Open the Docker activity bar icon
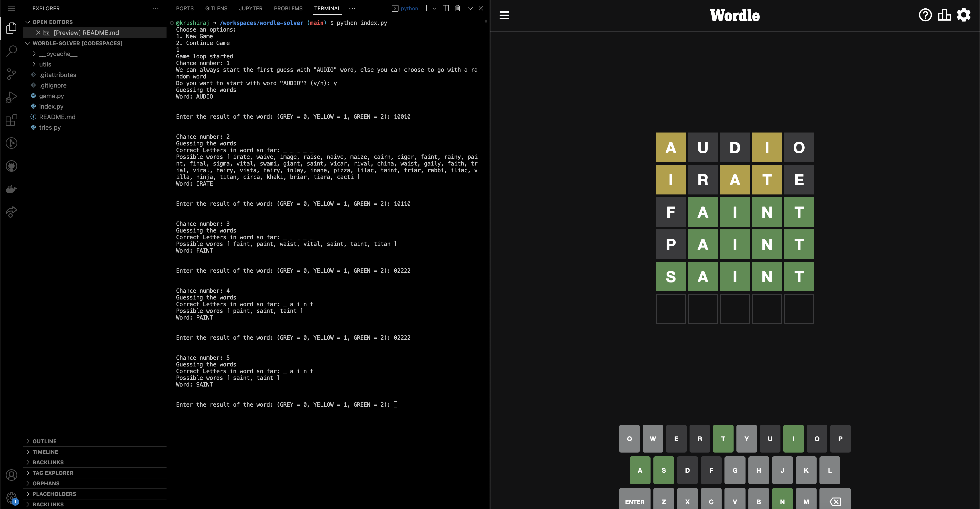 click(11, 189)
